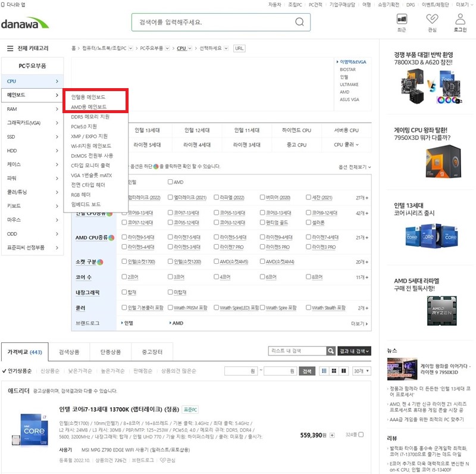Check the 내장그래픽 탑재 checkbox
This screenshot has height=474, width=476.
(124, 292)
